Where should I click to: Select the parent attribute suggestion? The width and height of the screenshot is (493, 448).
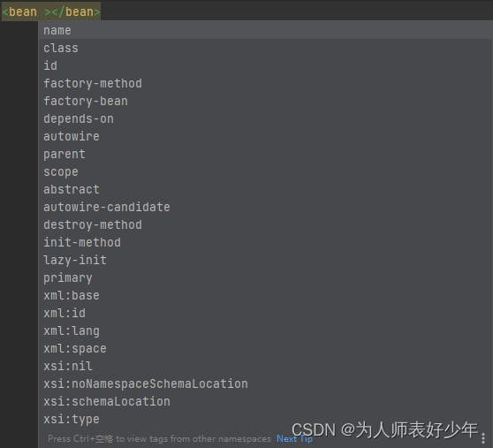(x=265, y=154)
